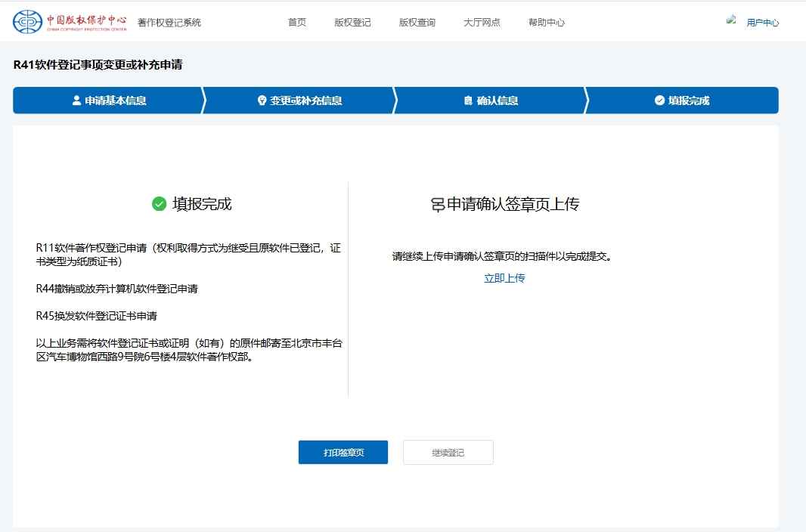The width and height of the screenshot is (806, 532).
Task: Select the 申请基本信息 step label
Action: tap(116, 101)
